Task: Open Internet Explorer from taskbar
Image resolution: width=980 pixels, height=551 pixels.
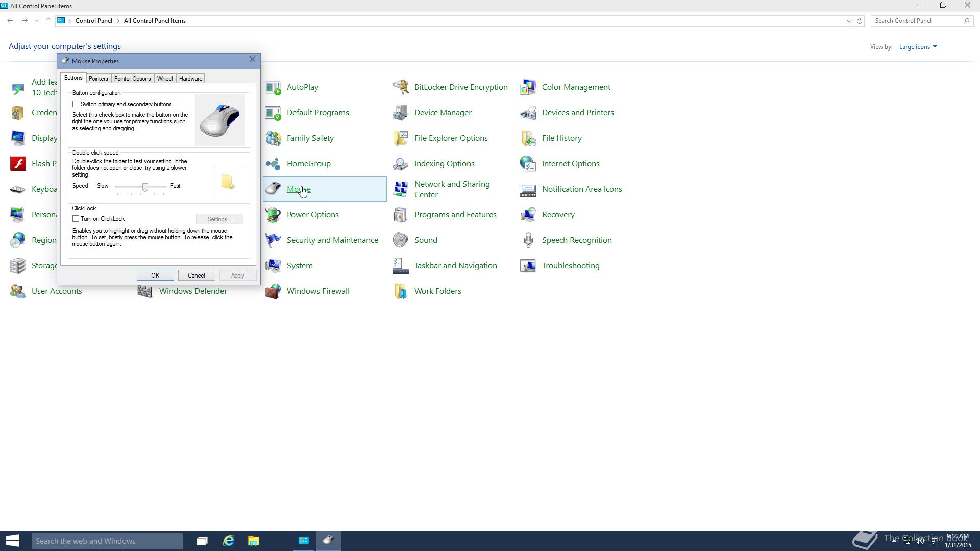Action: click(228, 541)
